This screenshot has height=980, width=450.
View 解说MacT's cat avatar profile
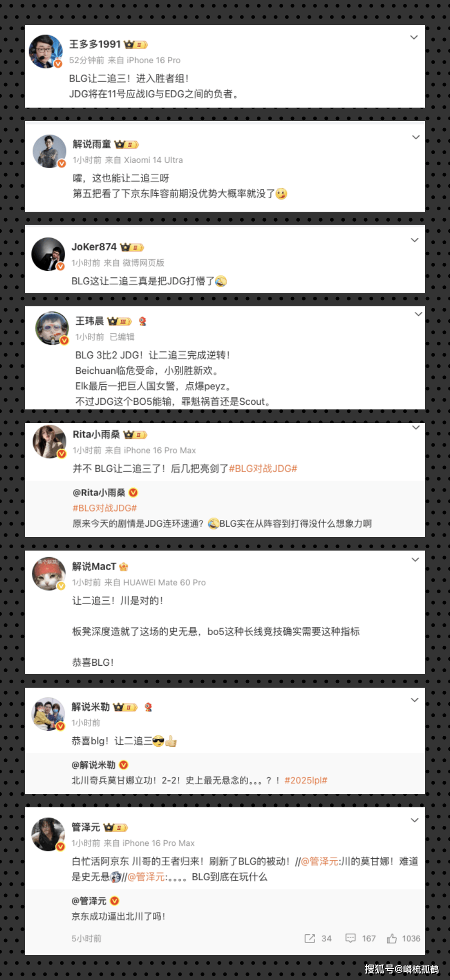pos(49,574)
